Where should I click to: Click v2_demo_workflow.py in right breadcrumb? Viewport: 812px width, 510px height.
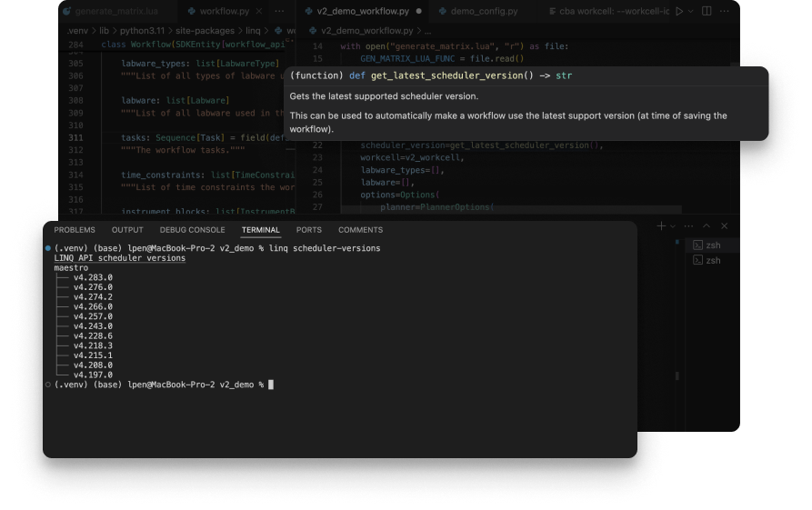click(366, 31)
